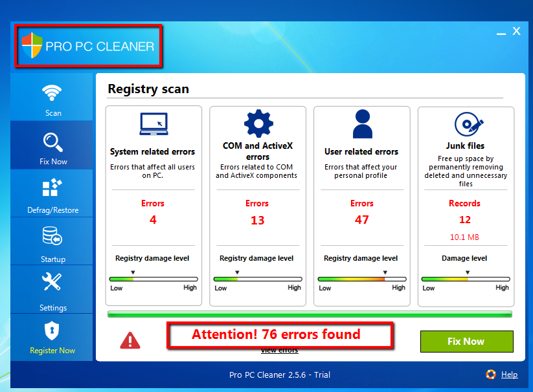Click the green scan progress bar
Image resolution: width=533 pixels, height=392 pixels.
click(x=310, y=314)
